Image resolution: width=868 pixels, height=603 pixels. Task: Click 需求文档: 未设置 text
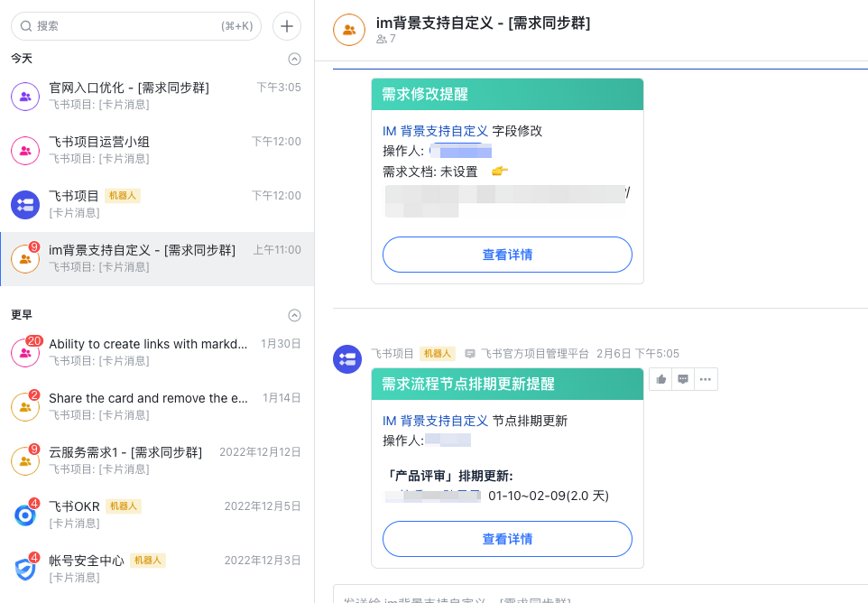430,172
